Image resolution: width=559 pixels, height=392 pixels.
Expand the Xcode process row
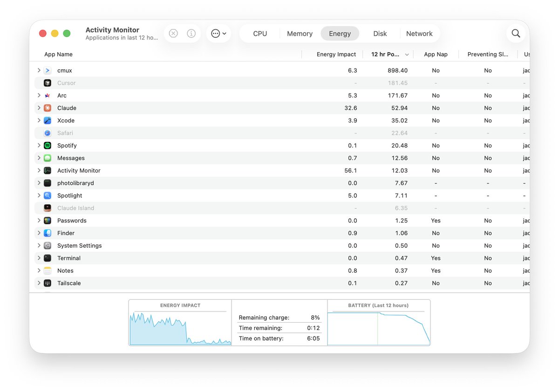tap(39, 121)
